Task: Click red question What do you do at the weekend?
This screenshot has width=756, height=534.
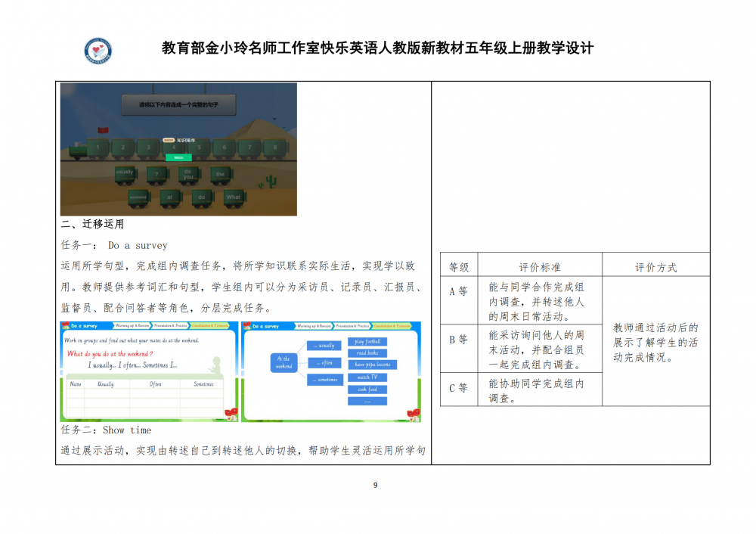Action: (110, 354)
